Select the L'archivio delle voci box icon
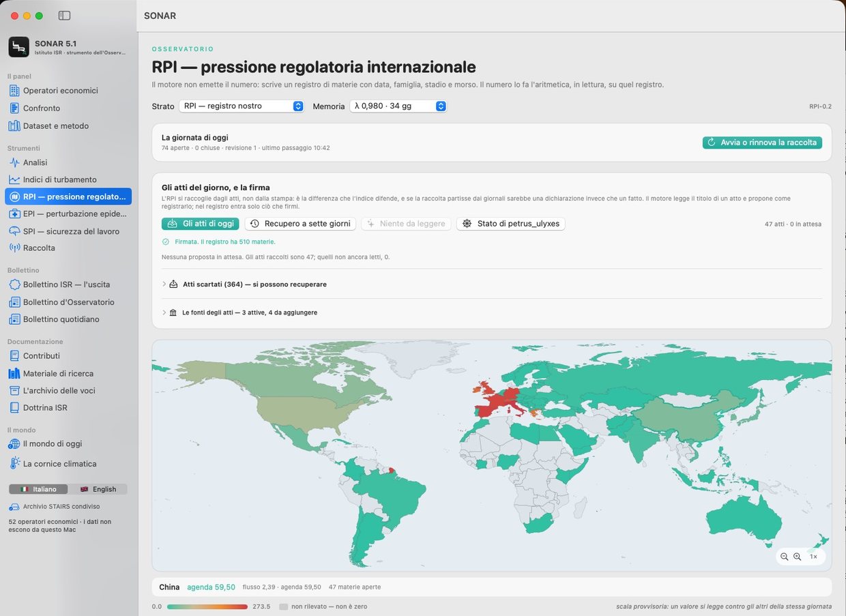The width and height of the screenshot is (846, 616). 14,390
